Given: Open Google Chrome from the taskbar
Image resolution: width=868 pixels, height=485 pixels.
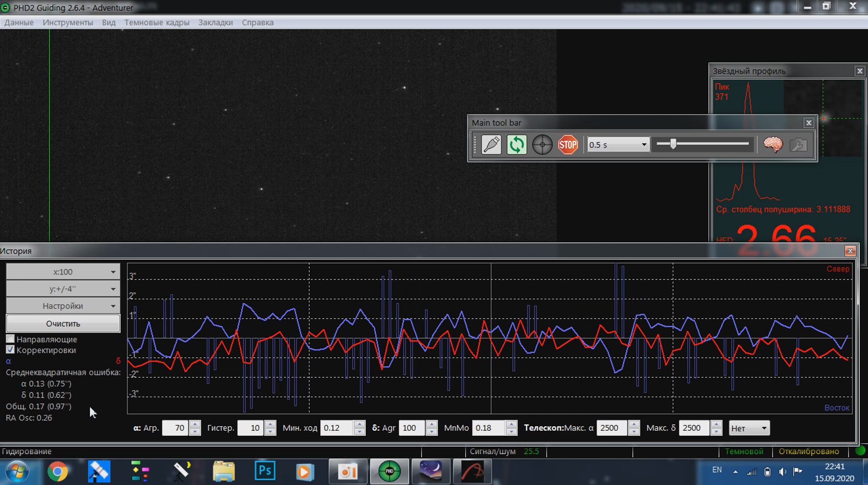Looking at the screenshot, I should pos(57,471).
